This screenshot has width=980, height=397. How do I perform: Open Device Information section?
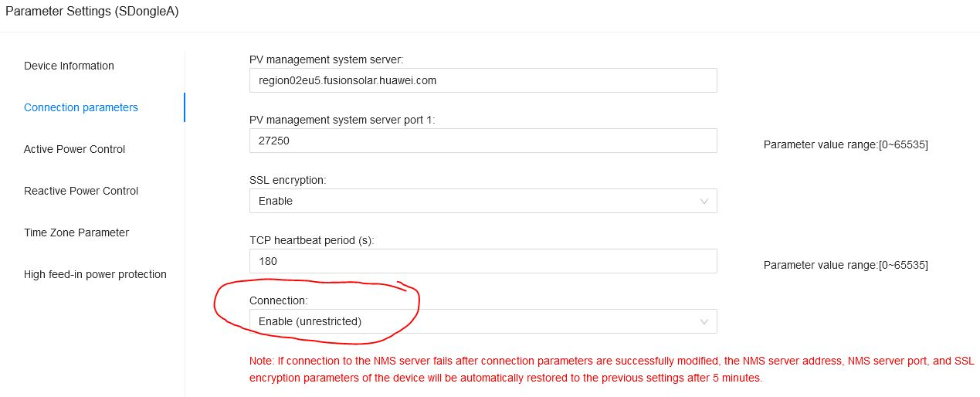pyautogui.click(x=69, y=66)
